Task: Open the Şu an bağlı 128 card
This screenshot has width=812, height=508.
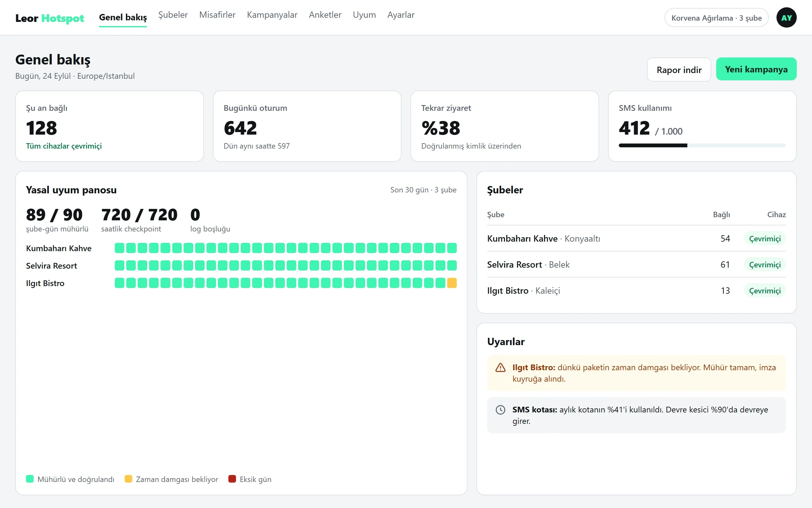Action: (109, 126)
